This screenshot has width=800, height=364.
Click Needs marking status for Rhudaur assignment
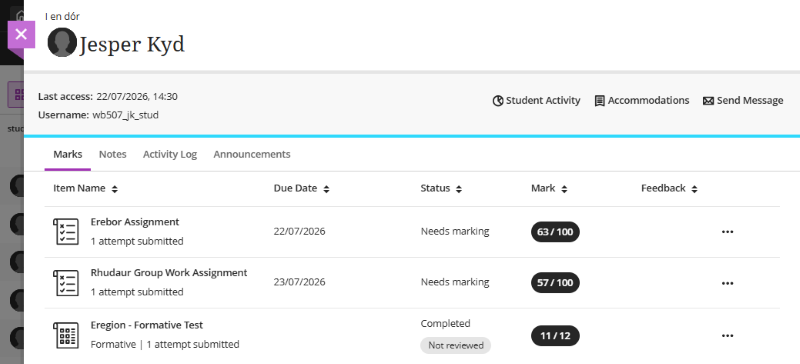[x=455, y=282]
